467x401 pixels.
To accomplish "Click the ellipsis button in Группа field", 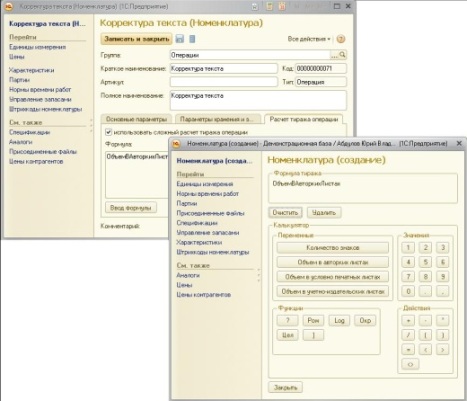I will point(334,55).
